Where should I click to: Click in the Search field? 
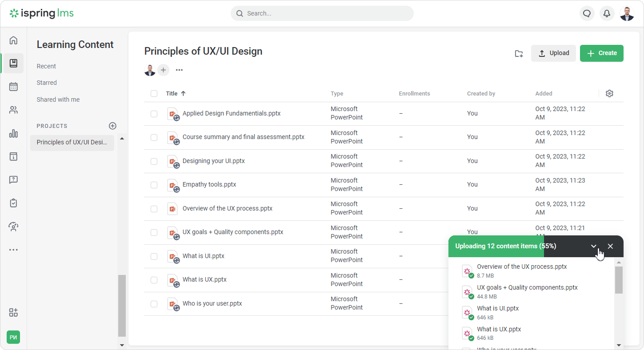322,13
